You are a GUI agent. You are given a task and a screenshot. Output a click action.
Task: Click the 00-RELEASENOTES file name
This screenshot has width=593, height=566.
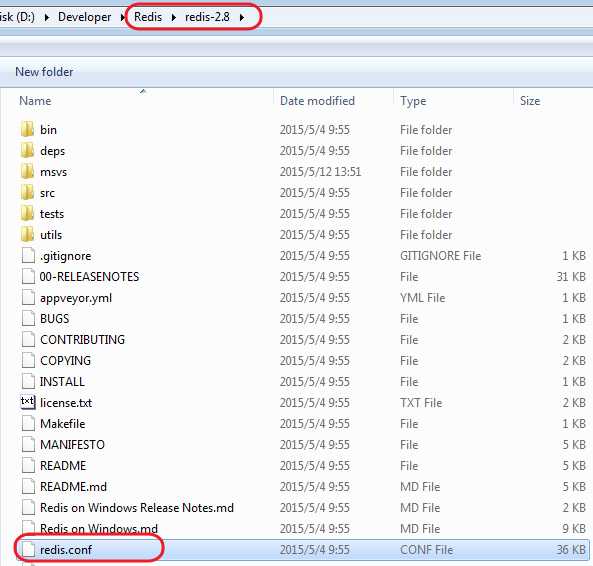[89, 277]
